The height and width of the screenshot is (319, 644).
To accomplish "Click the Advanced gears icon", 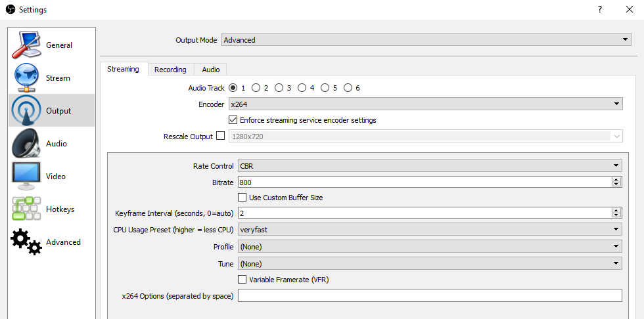I will [x=26, y=242].
